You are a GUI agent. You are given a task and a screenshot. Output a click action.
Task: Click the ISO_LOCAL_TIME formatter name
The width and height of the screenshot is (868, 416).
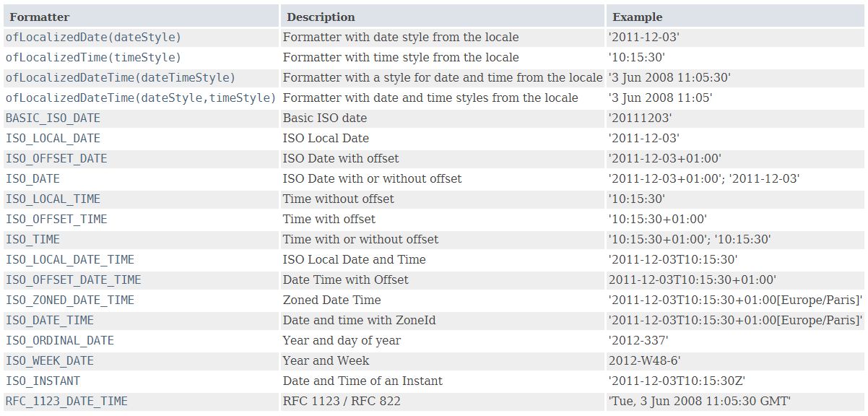(x=53, y=199)
